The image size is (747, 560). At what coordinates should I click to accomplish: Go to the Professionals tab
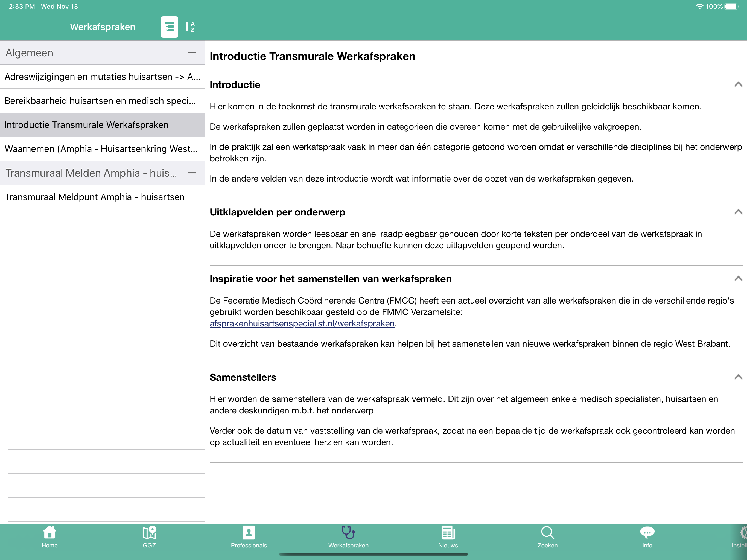[x=249, y=537]
